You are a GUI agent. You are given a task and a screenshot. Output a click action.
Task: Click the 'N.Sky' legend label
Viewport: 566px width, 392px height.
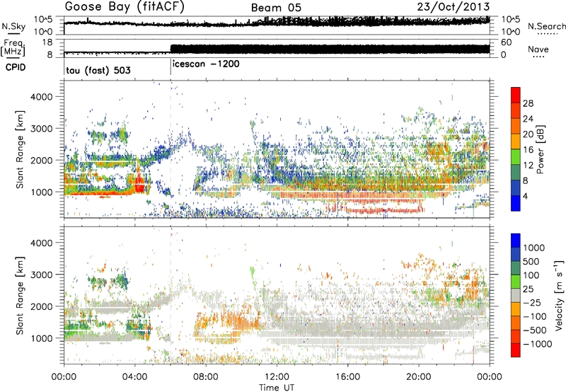[13, 26]
